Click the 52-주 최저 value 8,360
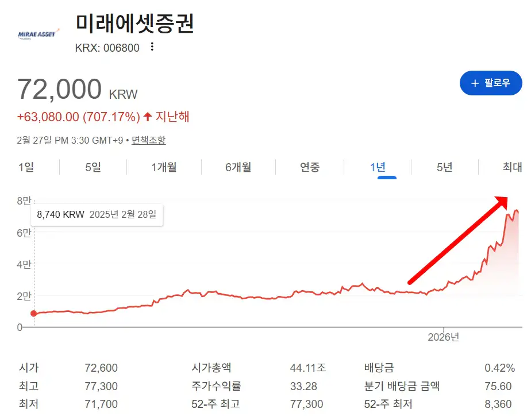Screen dimensions: 531x420 point(498,404)
